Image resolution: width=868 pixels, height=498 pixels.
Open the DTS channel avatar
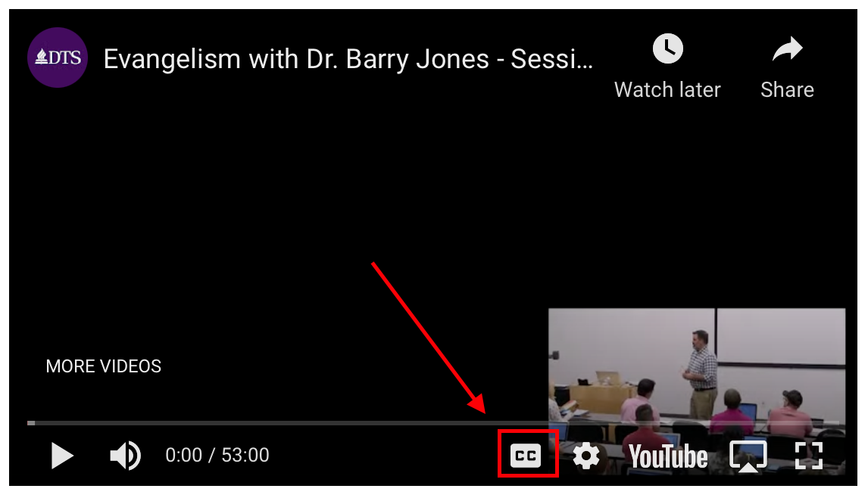(x=58, y=58)
